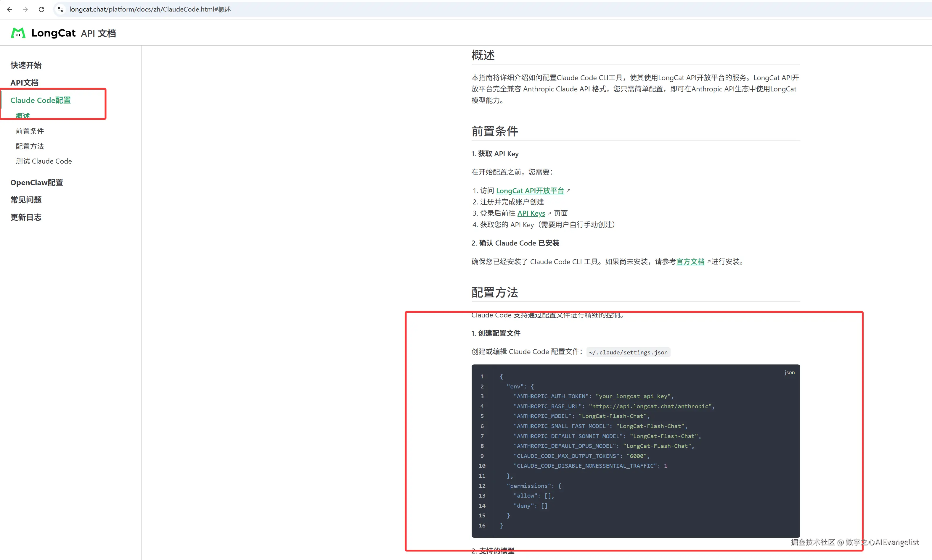This screenshot has height=560, width=932.
Task: Click external link arrow after 官方文档
Action: click(x=708, y=262)
